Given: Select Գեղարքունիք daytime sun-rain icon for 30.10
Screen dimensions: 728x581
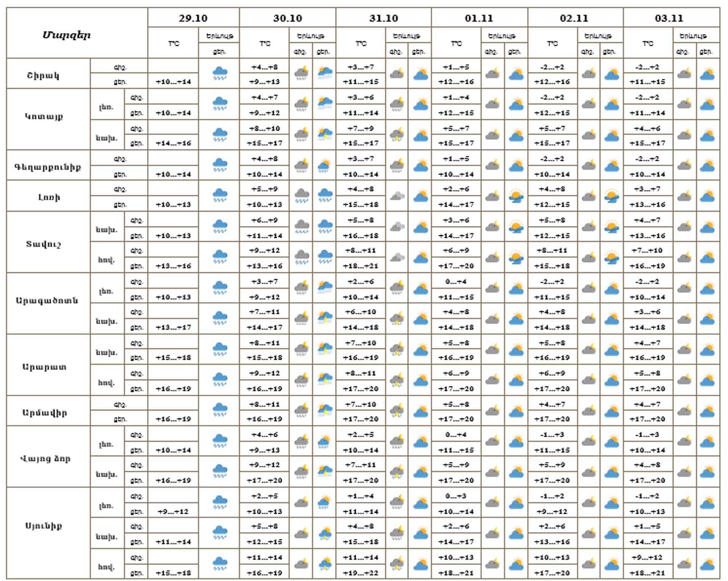Looking at the screenshot, I should tap(324, 165).
